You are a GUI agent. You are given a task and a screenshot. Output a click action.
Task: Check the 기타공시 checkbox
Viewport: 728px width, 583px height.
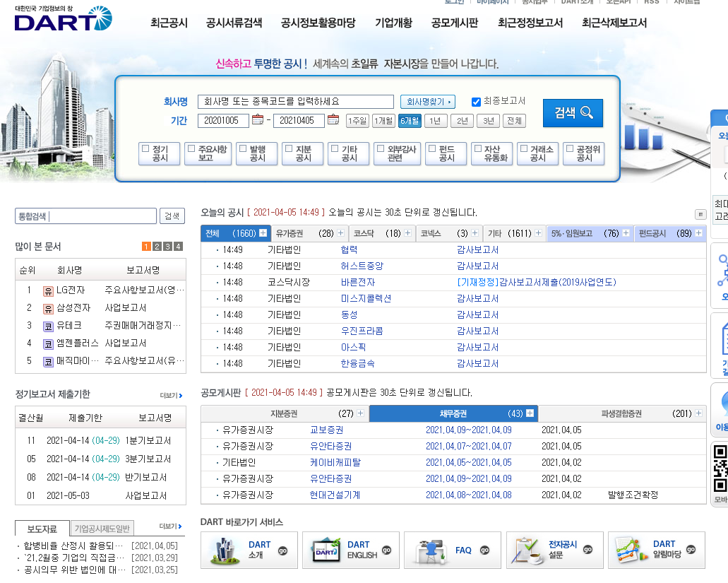335,148
